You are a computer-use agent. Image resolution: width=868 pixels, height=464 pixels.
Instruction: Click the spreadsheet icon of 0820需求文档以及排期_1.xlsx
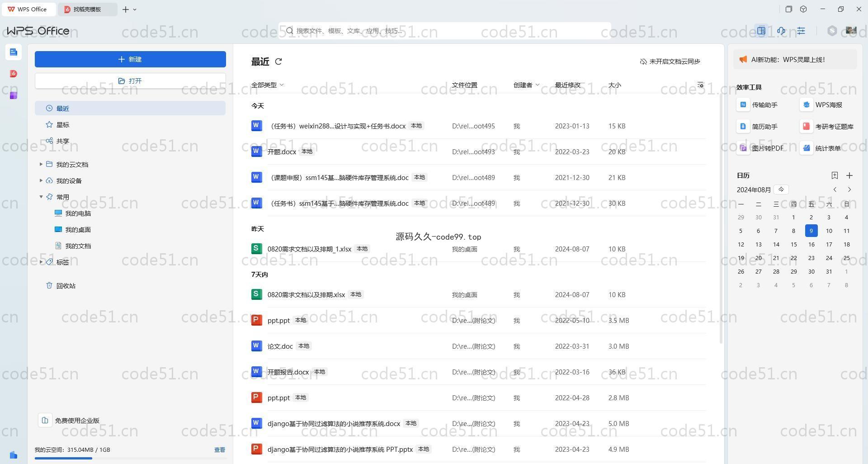[256, 249]
